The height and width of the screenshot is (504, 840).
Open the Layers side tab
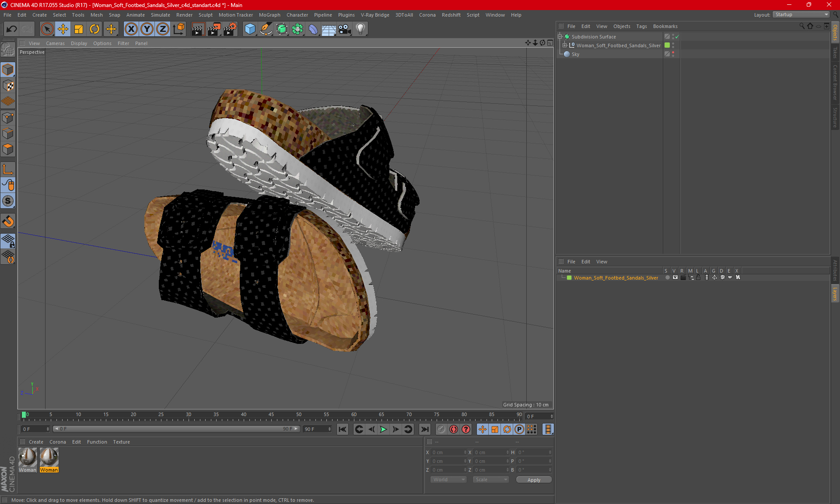pyautogui.click(x=835, y=294)
